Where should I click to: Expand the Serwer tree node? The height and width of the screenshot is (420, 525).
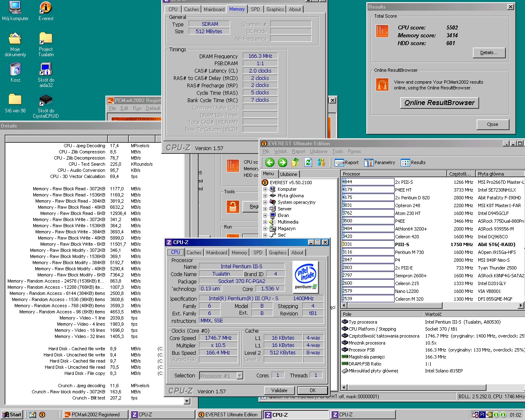[x=265, y=209]
